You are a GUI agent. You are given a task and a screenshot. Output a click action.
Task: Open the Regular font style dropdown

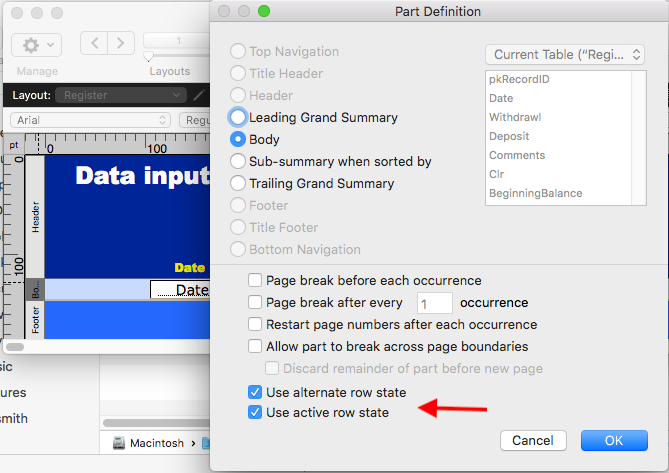click(x=195, y=120)
